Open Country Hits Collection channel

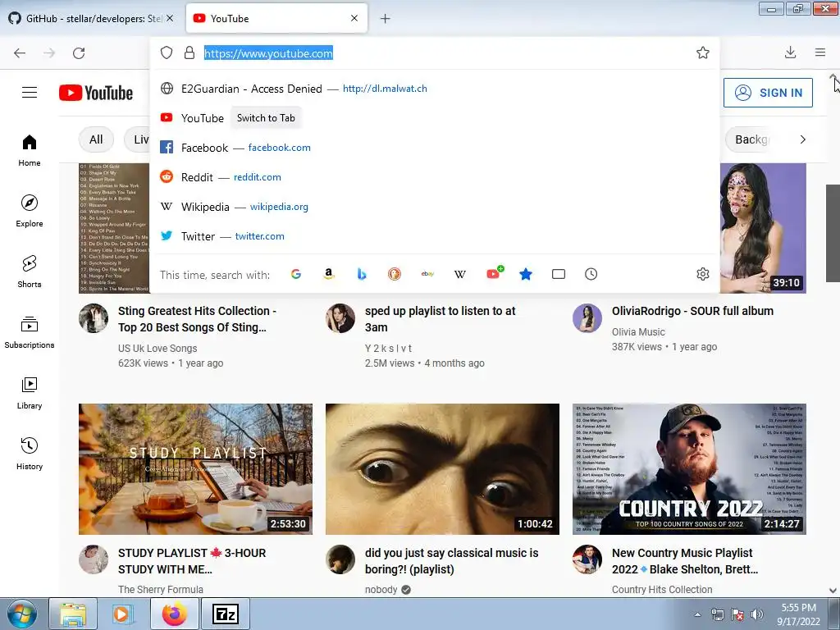coord(662,589)
